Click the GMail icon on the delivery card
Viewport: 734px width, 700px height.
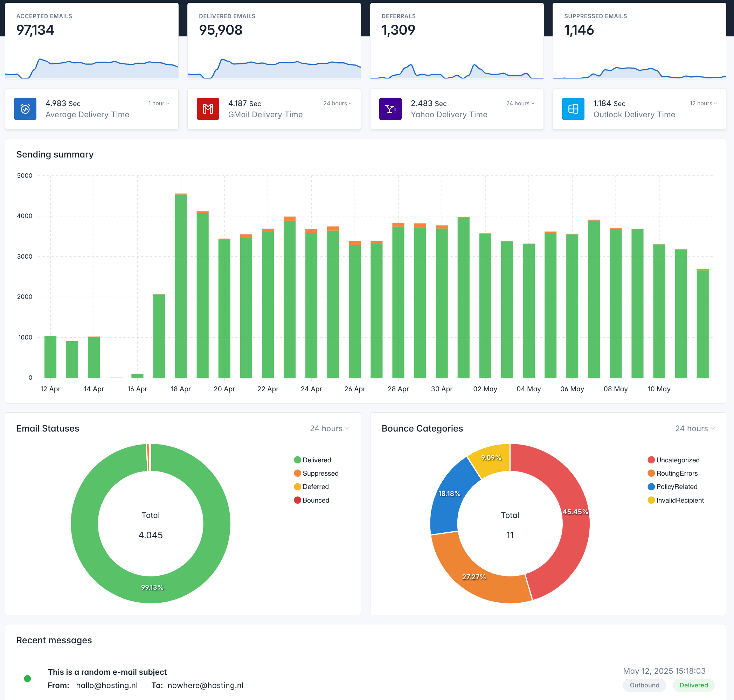pos(208,108)
